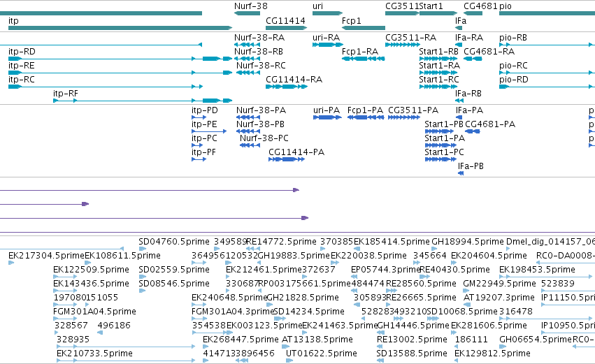The image size is (595, 364).
Task: Open EST SD04760.5prime label
Action: [x=174, y=242]
